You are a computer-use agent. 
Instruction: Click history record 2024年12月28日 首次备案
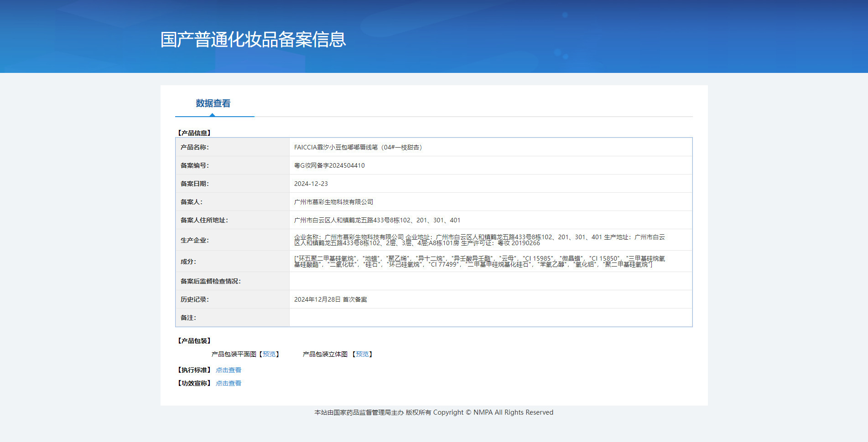pos(331,299)
